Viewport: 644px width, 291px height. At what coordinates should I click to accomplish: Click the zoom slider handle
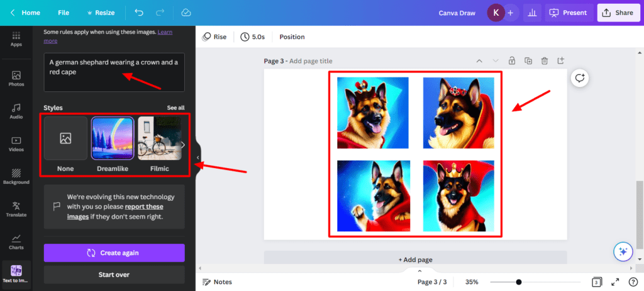point(519,282)
